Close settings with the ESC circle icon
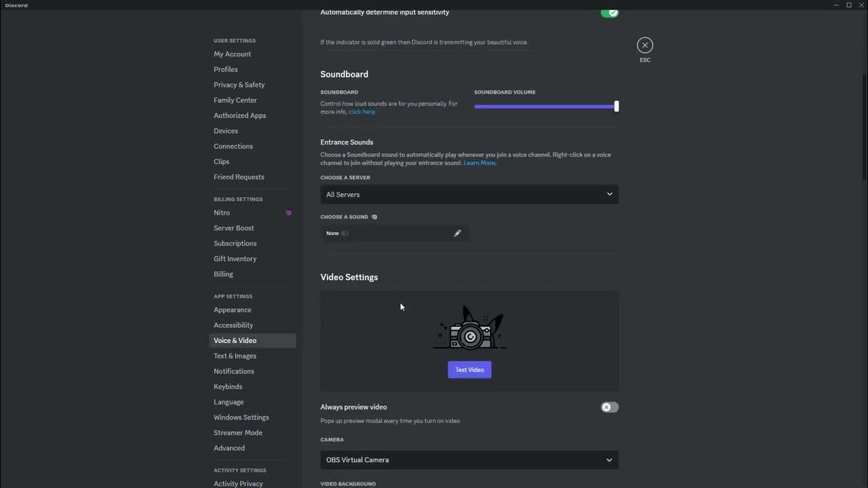 tap(645, 45)
